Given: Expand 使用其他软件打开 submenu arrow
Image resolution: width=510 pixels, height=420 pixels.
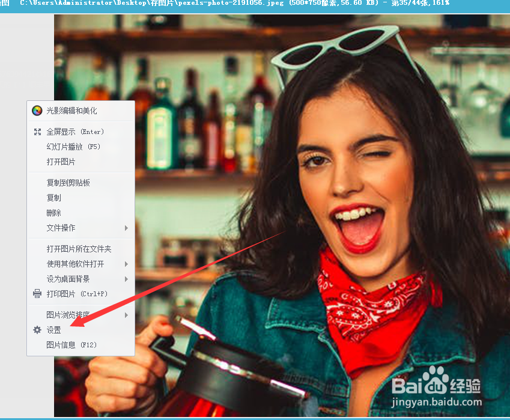Looking at the screenshot, I should point(126,264).
